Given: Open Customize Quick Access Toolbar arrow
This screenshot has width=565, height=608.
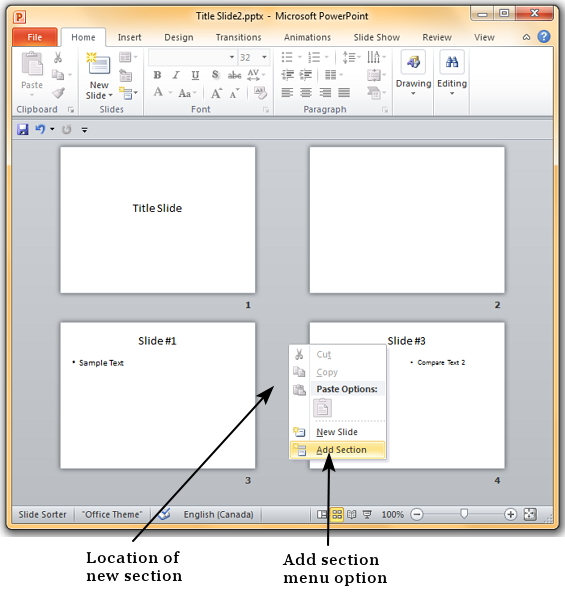Looking at the screenshot, I should coord(85,130).
